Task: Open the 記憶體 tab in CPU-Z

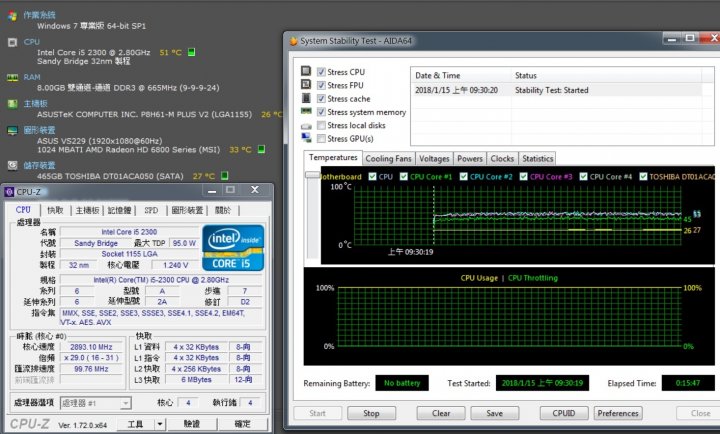Action: [119, 210]
